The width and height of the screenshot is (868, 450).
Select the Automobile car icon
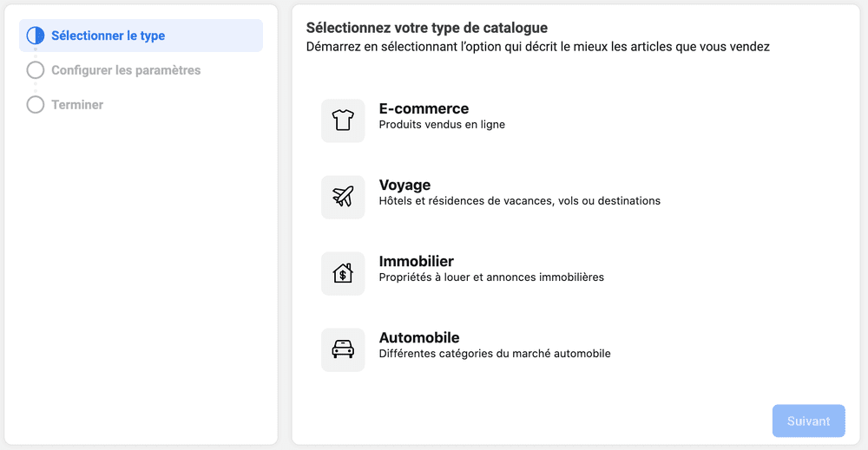[x=343, y=349]
